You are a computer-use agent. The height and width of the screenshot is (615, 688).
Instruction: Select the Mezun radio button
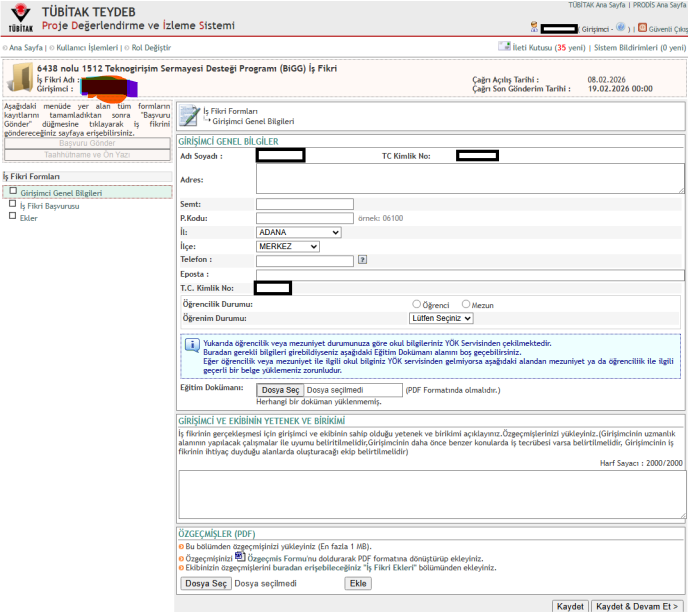[x=466, y=304]
